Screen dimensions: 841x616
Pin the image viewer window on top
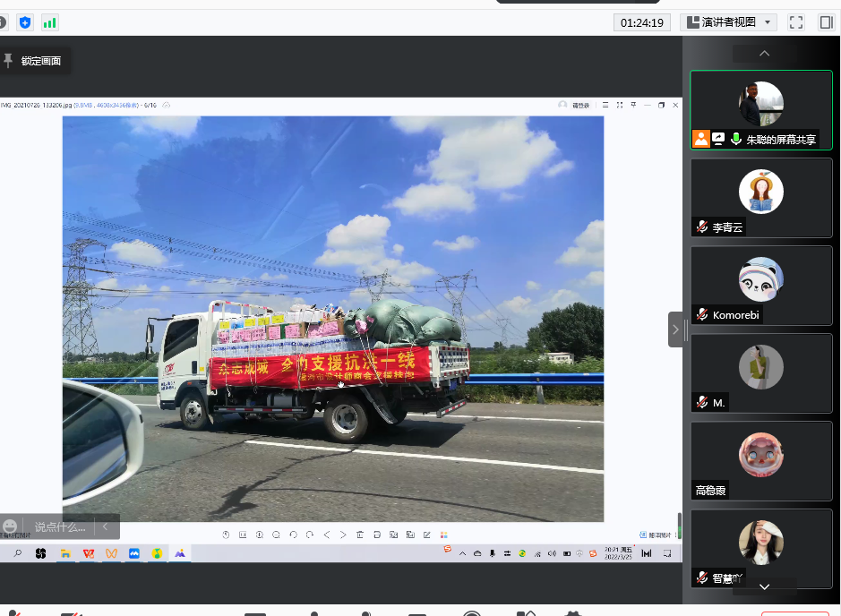pyautogui.click(x=633, y=105)
